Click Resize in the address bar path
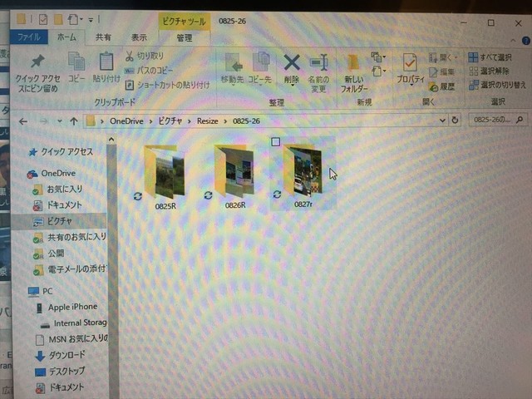532x399 pixels. pyautogui.click(x=207, y=121)
